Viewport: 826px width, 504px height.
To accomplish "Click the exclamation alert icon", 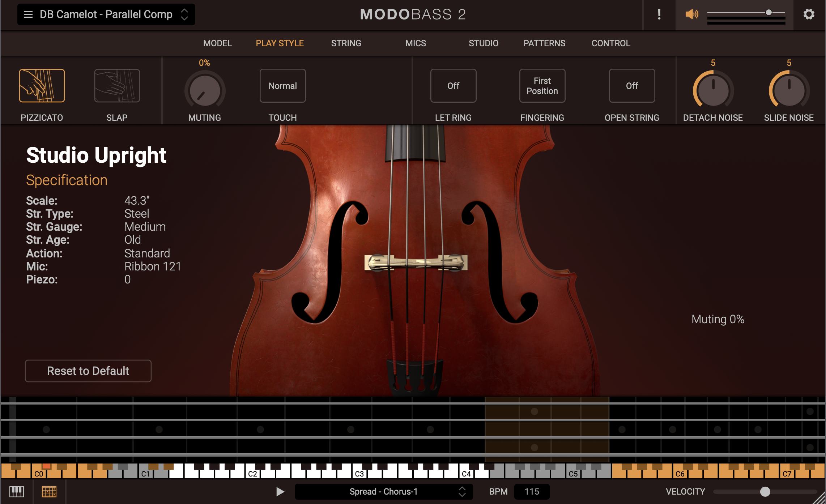I will click(x=659, y=14).
